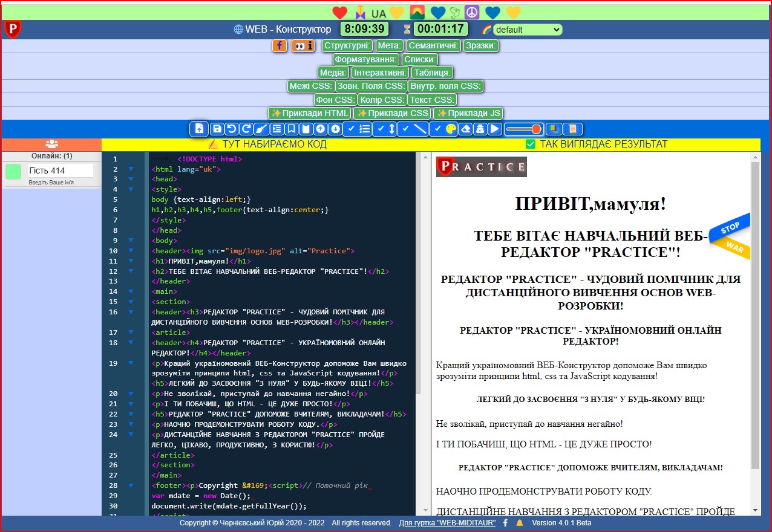Screen dimensions: 772x532
Task: Open the Структурні tag menu
Action: click(x=347, y=45)
